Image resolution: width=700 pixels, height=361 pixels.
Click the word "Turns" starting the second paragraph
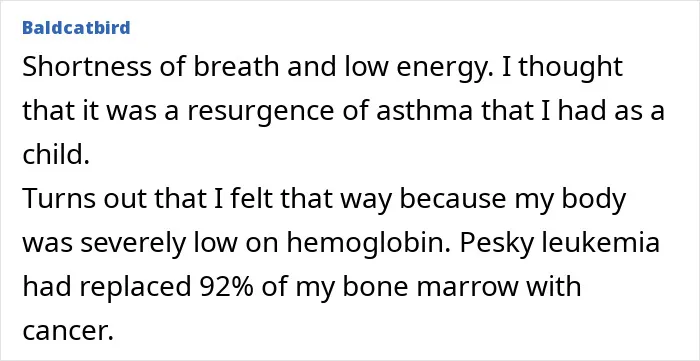[x=60, y=199]
